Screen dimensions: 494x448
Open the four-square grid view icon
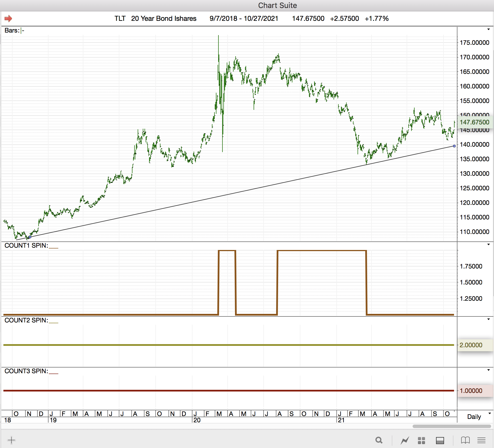point(421,441)
